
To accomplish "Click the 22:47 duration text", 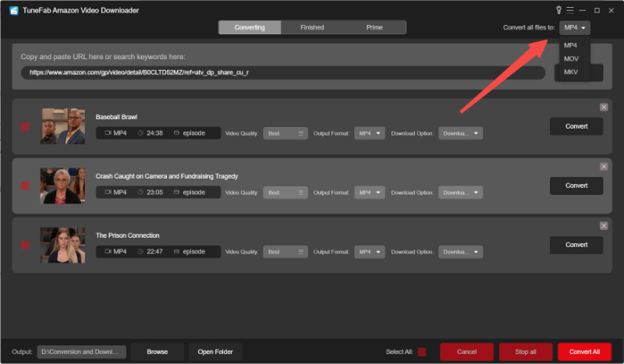I will pyautogui.click(x=154, y=252).
